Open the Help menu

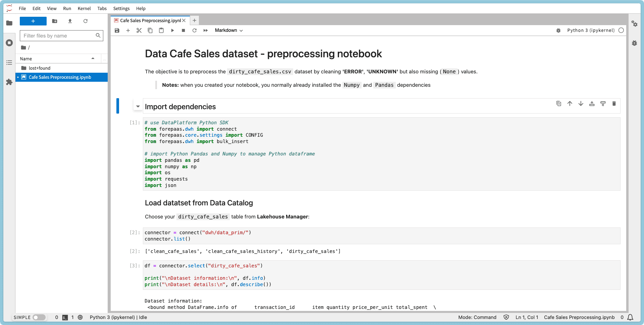pyautogui.click(x=141, y=8)
